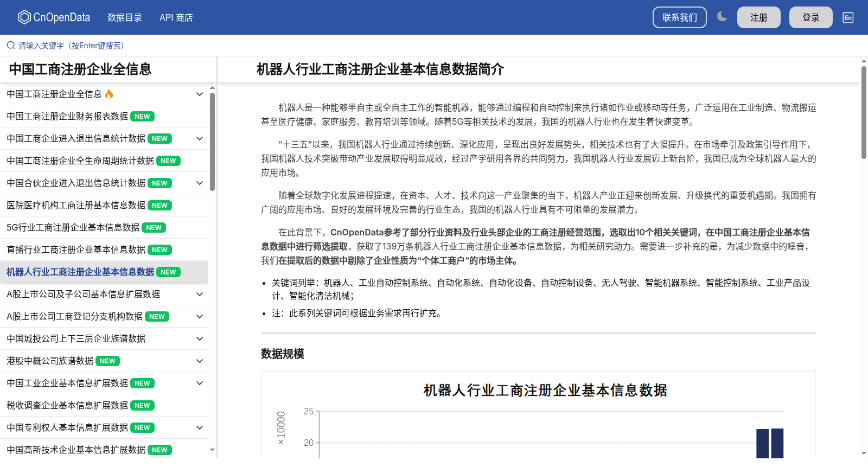
Task: Expand 中国工商注册企业全信息 chevron
Action: [200, 94]
